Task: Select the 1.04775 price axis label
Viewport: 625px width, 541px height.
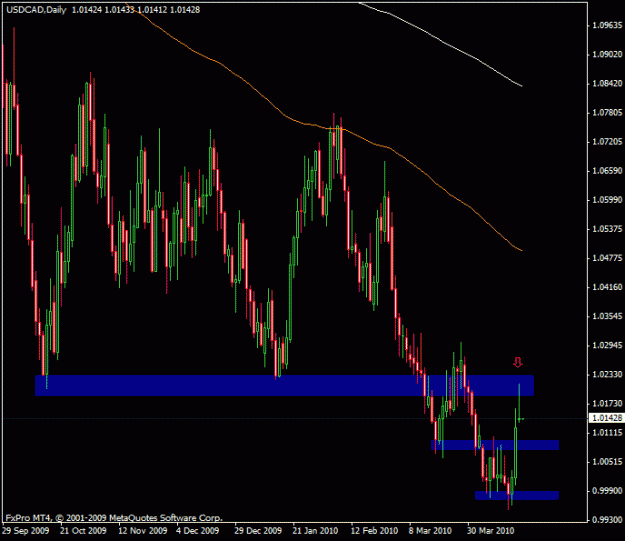Action: [607, 258]
